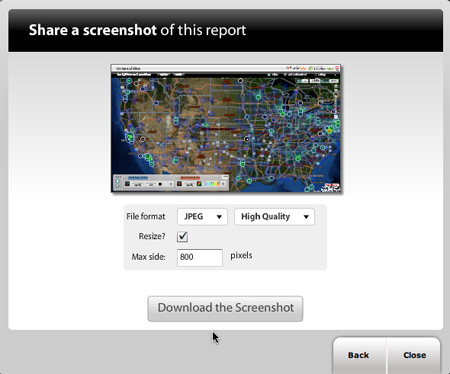Click the red-orange hotspot on the preview's east coast
This screenshot has width=450, height=374.
click(330, 130)
